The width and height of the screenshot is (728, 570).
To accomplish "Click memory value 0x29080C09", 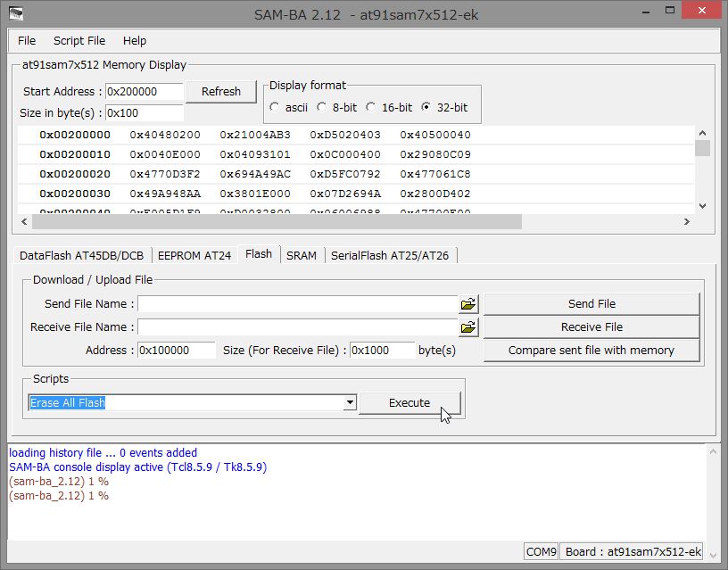I will click(435, 154).
